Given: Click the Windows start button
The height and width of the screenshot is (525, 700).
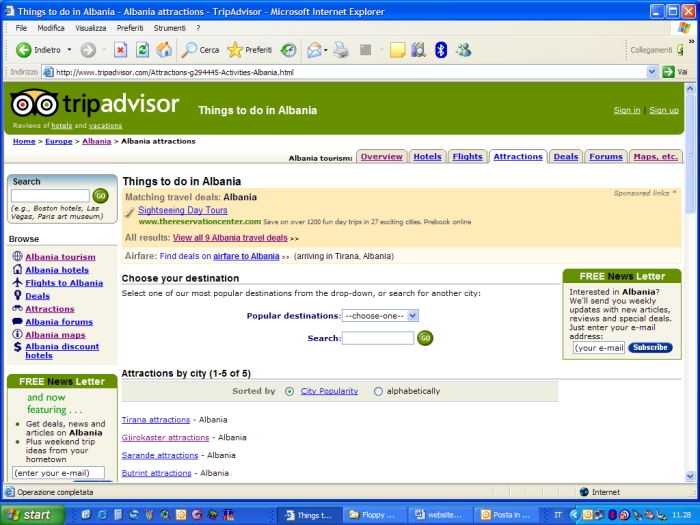Looking at the screenshot, I should (x=31, y=515).
